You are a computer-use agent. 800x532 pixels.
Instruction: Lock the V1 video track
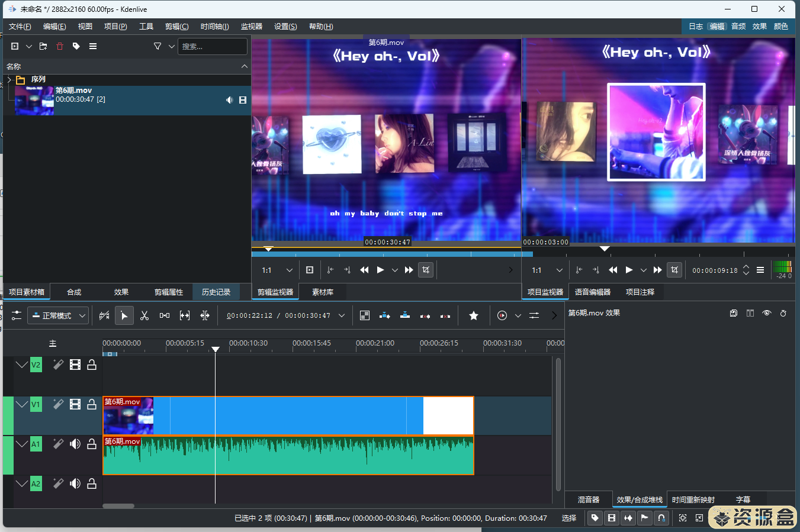(x=92, y=404)
